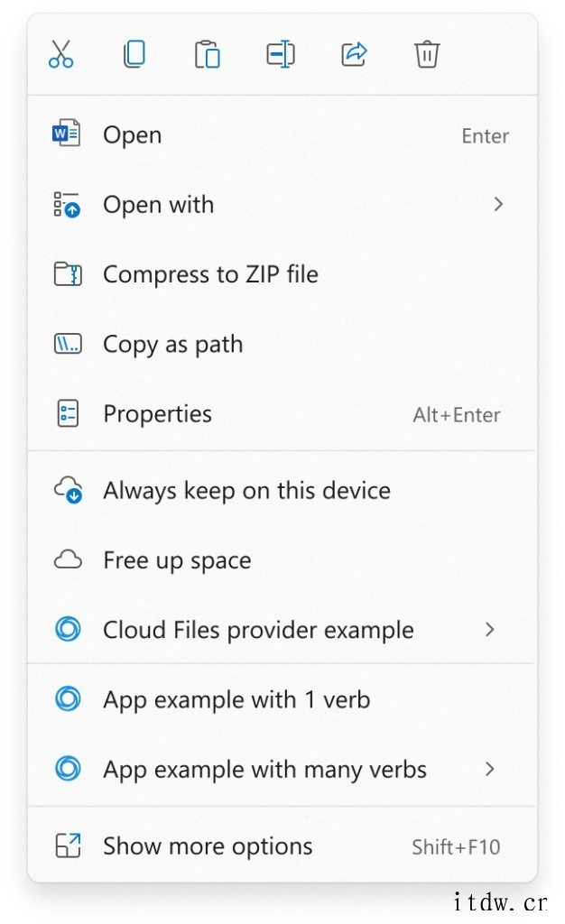Expand the Open with submenu arrow

(498, 204)
